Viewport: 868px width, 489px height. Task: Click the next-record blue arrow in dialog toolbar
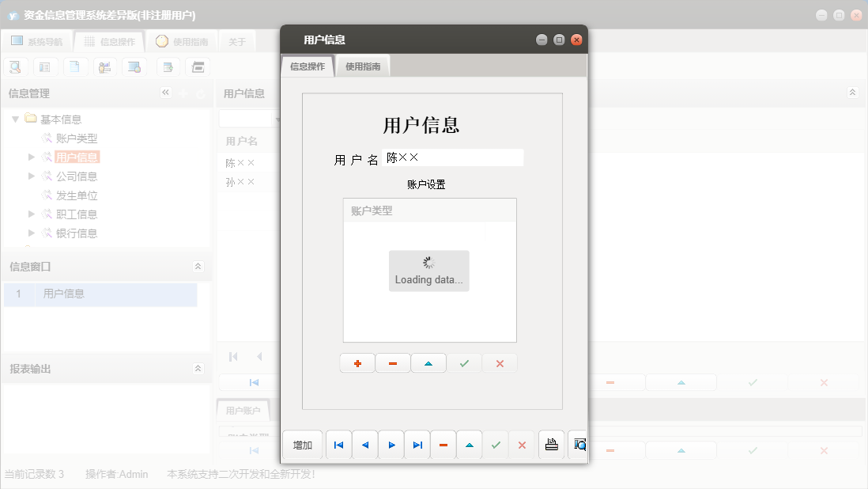(x=391, y=445)
